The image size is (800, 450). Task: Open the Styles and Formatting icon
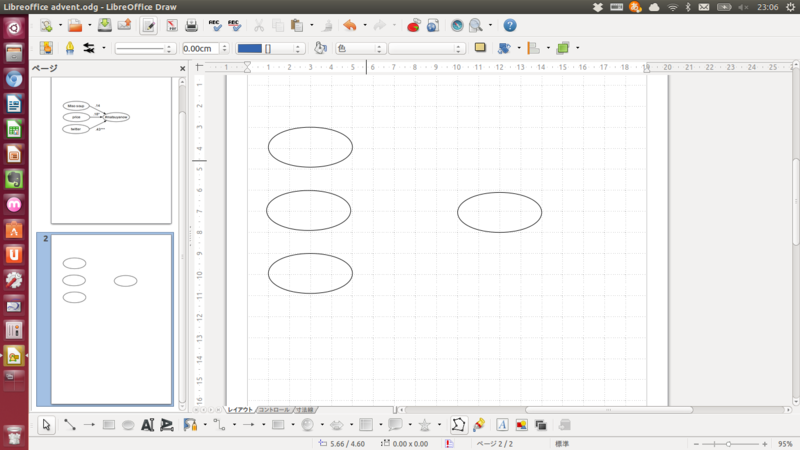[x=46, y=48]
